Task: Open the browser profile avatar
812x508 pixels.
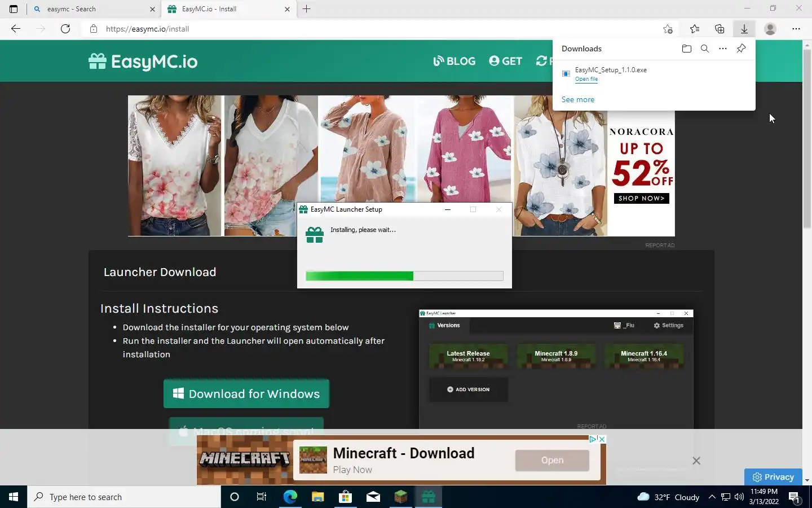Action: (770, 29)
